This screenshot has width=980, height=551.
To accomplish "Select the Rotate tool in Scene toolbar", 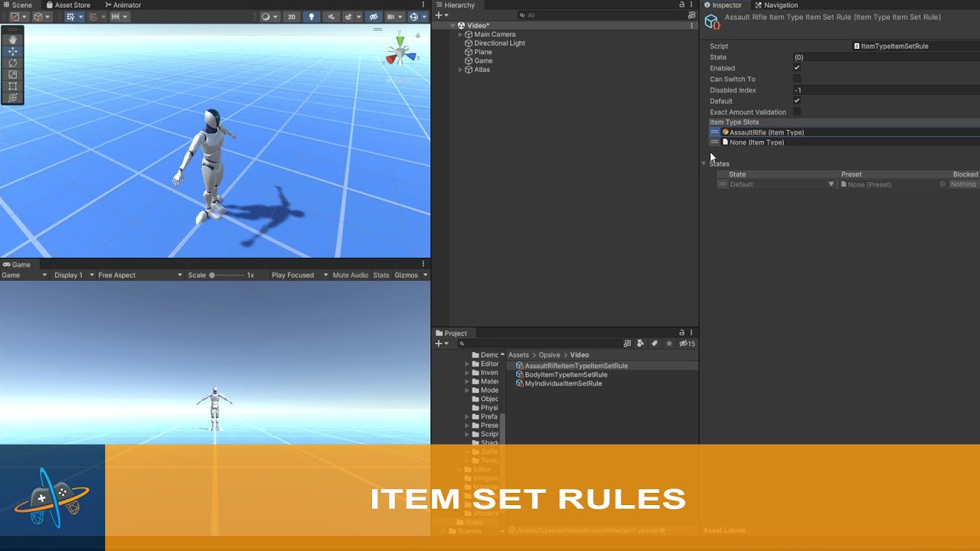I will [x=12, y=63].
